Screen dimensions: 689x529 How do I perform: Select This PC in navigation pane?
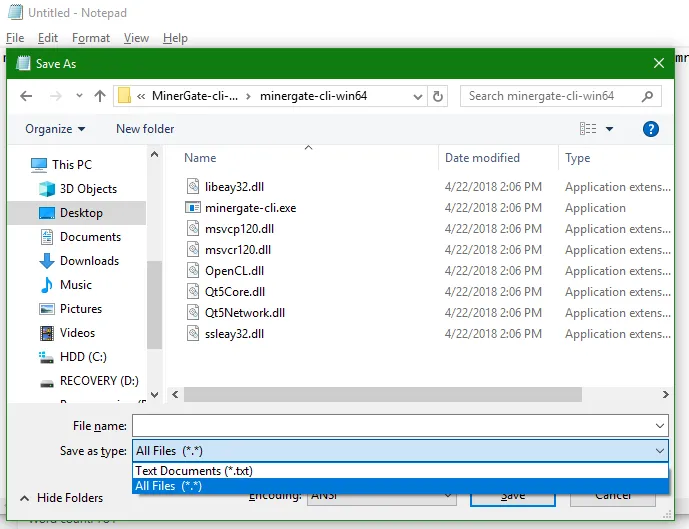[x=72, y=165]
